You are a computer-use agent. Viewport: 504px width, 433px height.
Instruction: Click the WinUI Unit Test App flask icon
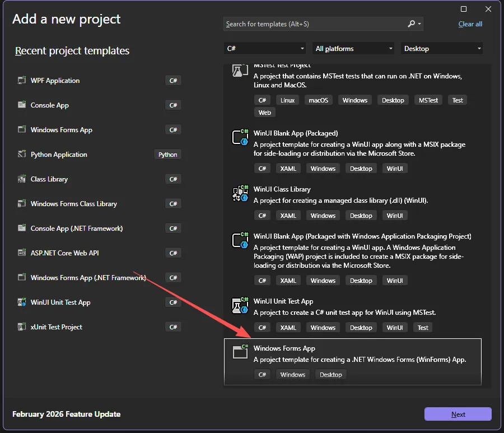tap(240, 306)
